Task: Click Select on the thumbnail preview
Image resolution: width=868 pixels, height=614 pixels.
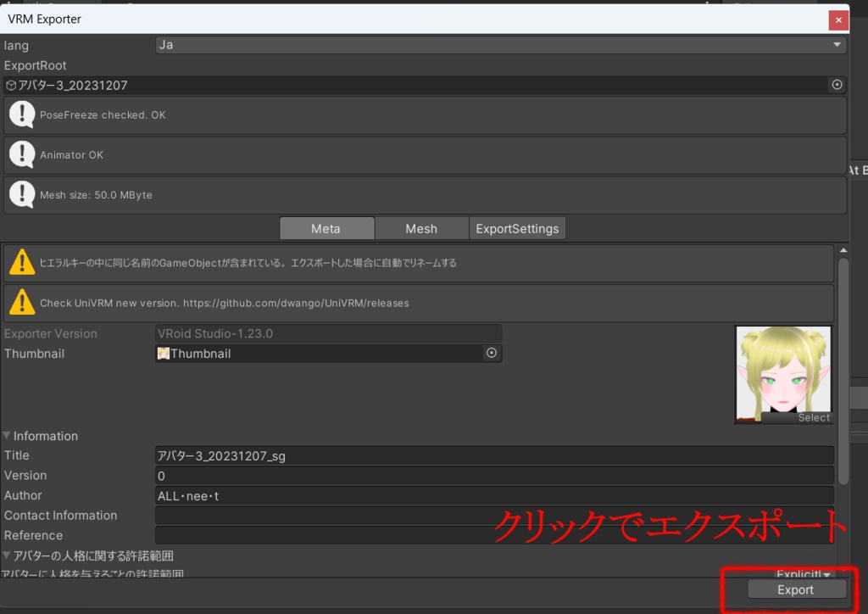Action: click(814, 417)
